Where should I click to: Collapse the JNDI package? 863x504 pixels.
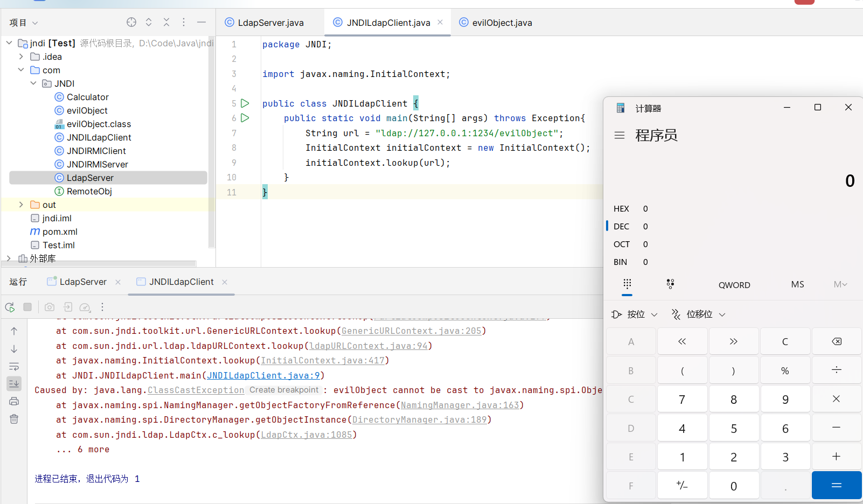[33, 83]
